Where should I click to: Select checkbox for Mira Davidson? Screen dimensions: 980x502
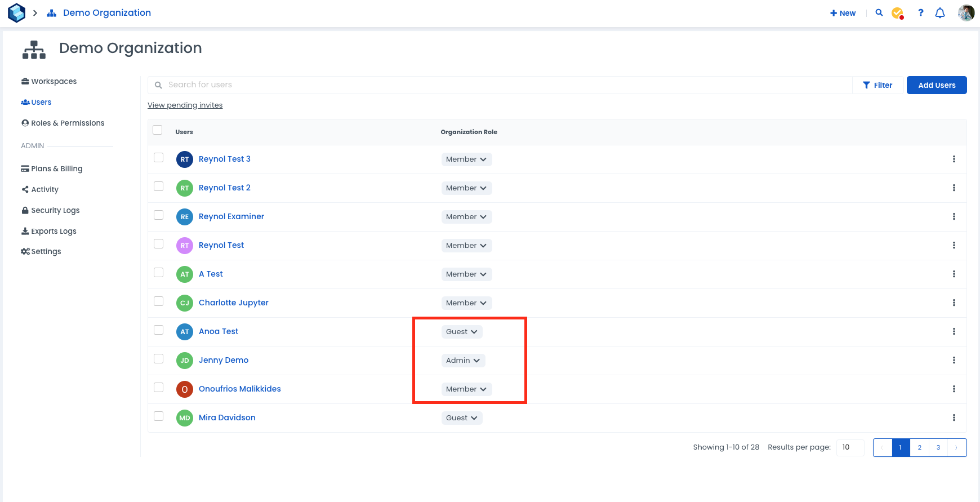coord(159,416)
